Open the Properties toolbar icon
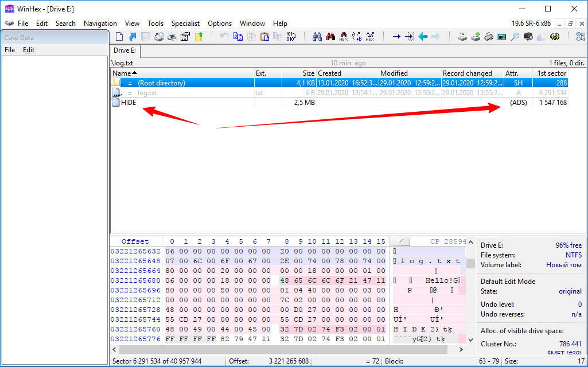 pyautogui.click(x=185, y=36)
